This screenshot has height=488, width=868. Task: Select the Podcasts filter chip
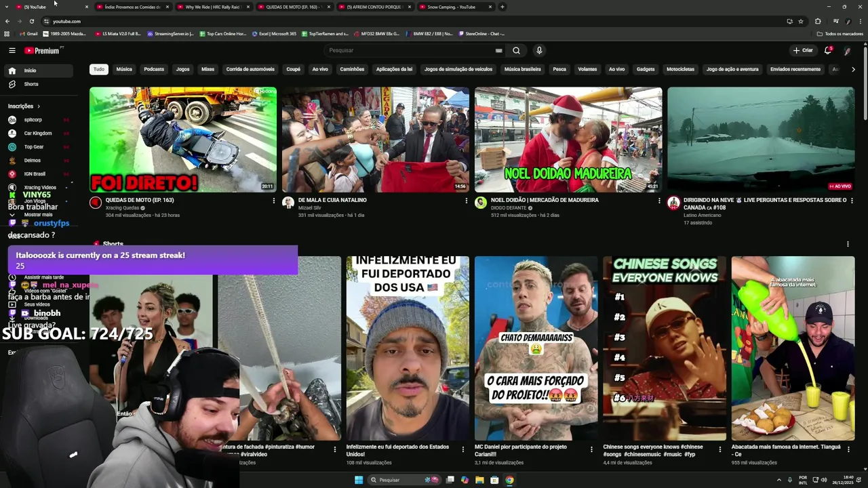coord(154,69)
